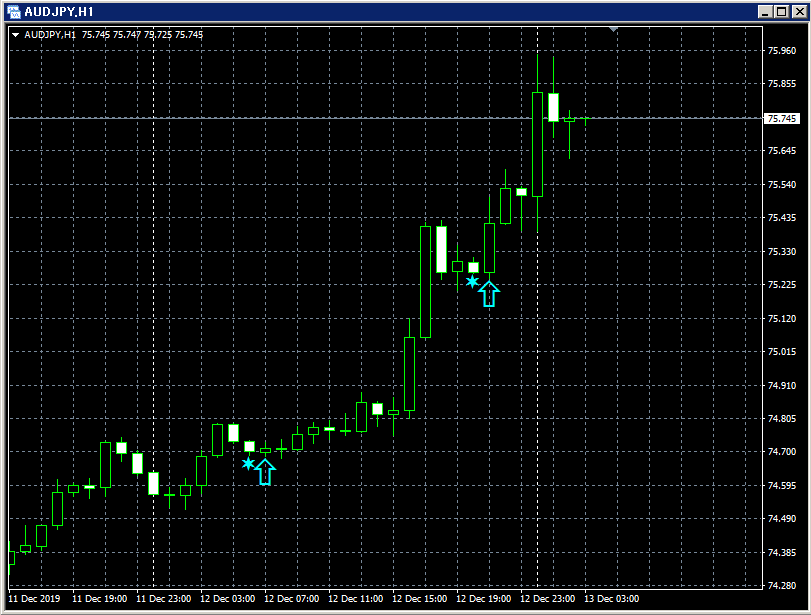Screen dimensions: 811x615
Task: Click the MetaTrader chart icon in the title bar
Action: click(13, 12)
